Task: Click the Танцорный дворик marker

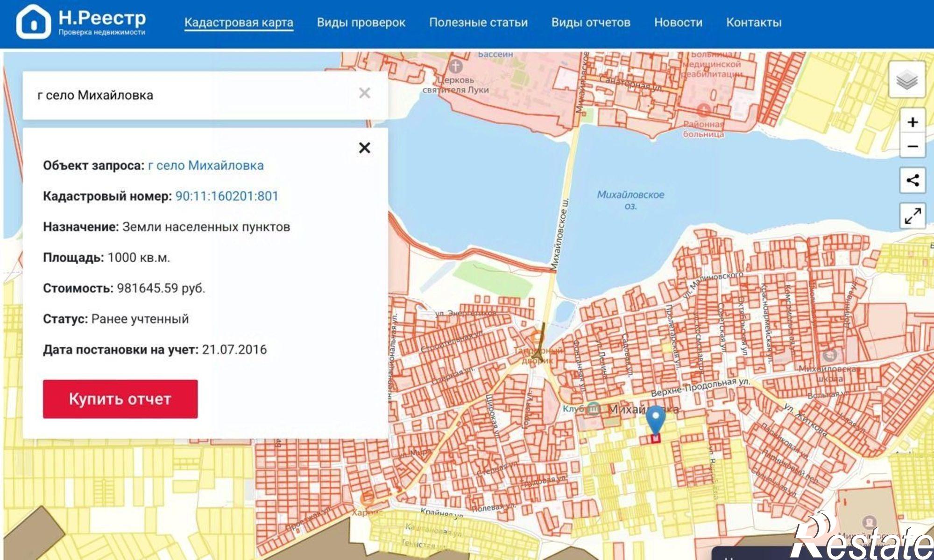Action: click(537, 337)
